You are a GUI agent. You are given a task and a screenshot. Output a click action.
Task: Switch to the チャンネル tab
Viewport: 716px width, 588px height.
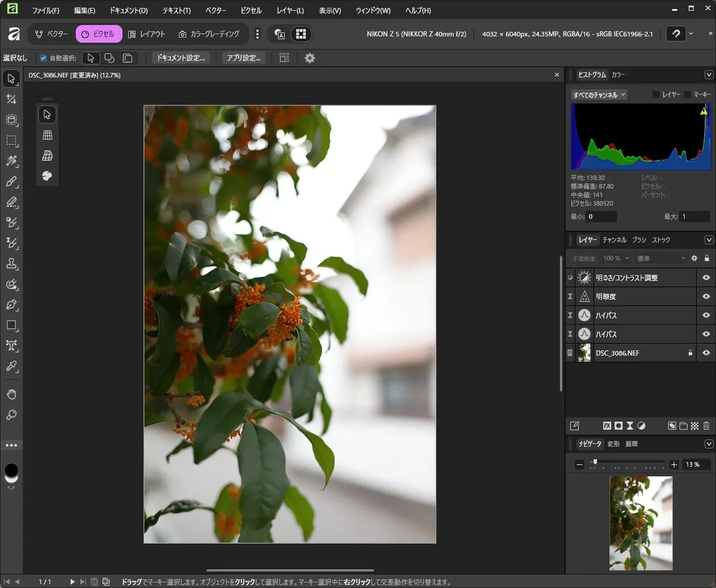[x=614, y=240]
